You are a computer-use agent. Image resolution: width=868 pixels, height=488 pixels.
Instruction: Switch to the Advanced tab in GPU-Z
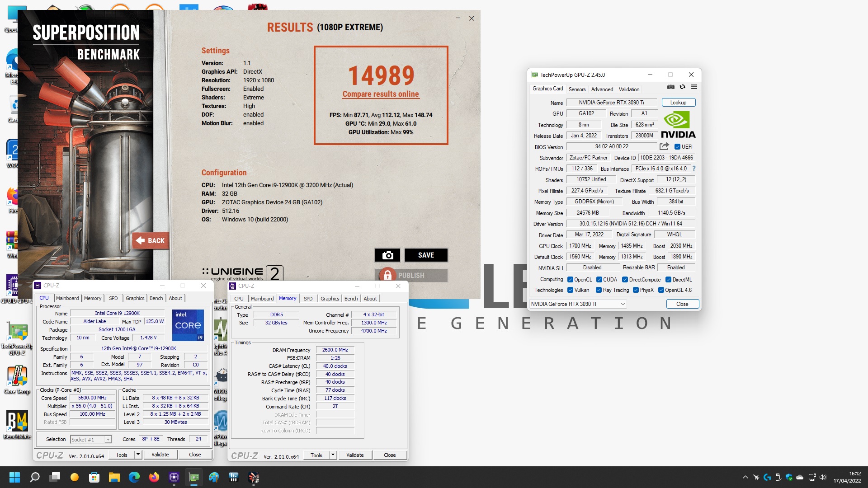pos(602,89)
